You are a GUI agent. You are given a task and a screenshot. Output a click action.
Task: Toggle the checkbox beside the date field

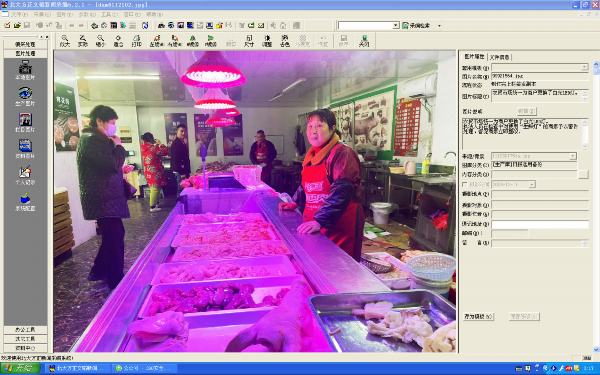click(465, 184)
